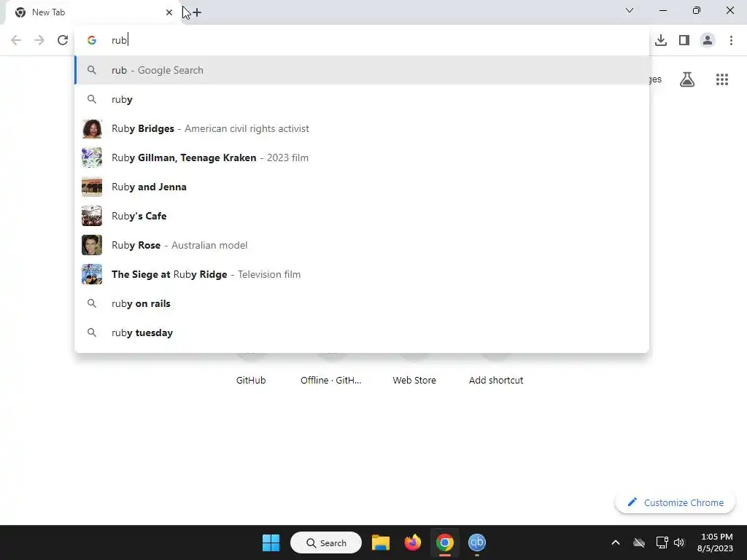The height and width of the screenshot is (560, 747).
Task: Click the Customize Chrome button
Action: pyautogui.click(x=675, y=502)
